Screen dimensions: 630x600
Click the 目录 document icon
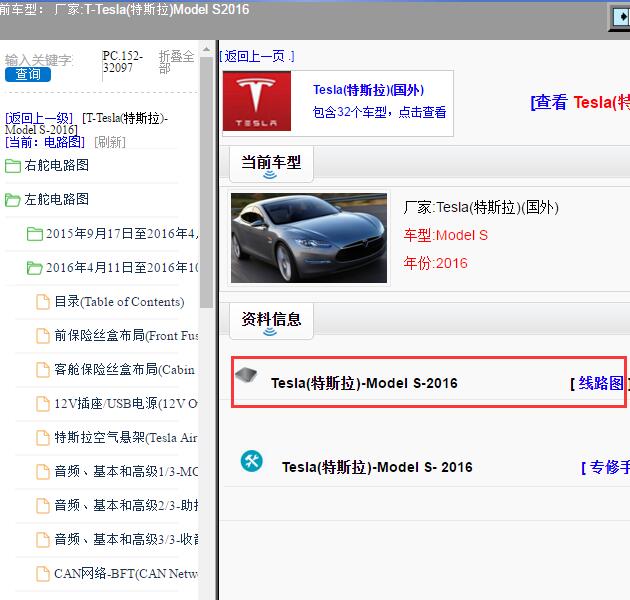(43, 302)
